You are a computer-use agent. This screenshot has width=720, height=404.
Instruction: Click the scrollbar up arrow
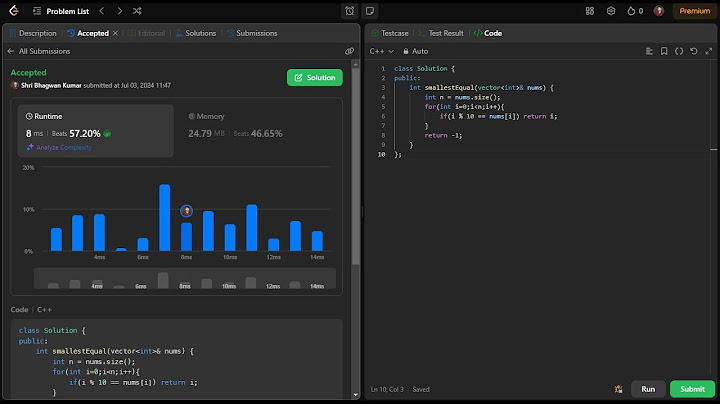355,65
